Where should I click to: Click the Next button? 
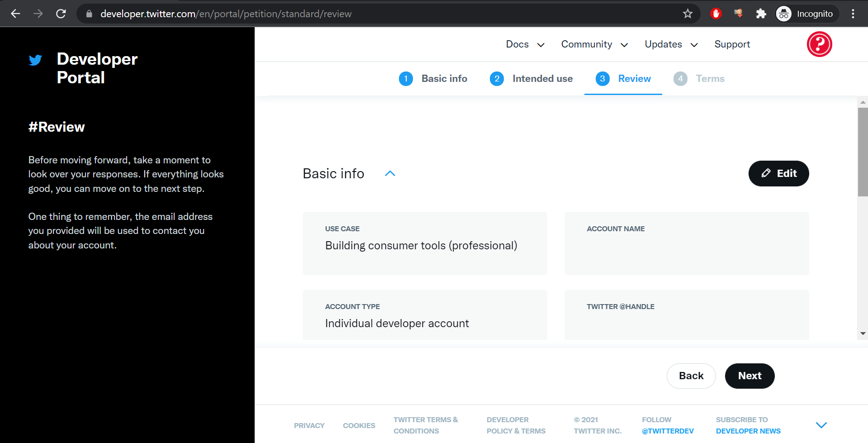(x=749, y=376)
